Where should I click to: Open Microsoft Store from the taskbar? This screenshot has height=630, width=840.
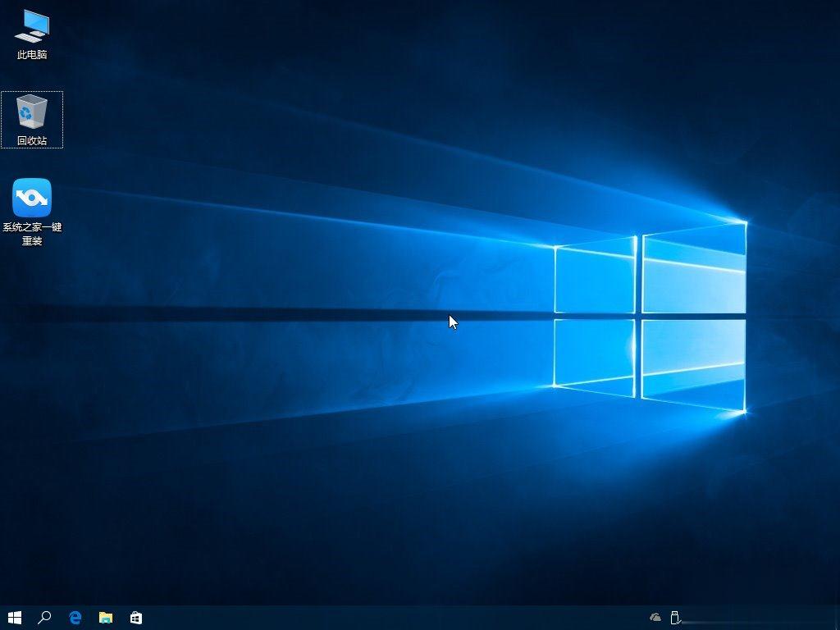tap(136, 618)
